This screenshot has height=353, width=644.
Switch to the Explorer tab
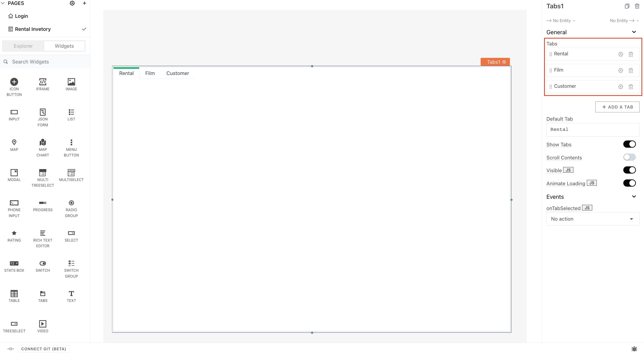pos(23,46)
